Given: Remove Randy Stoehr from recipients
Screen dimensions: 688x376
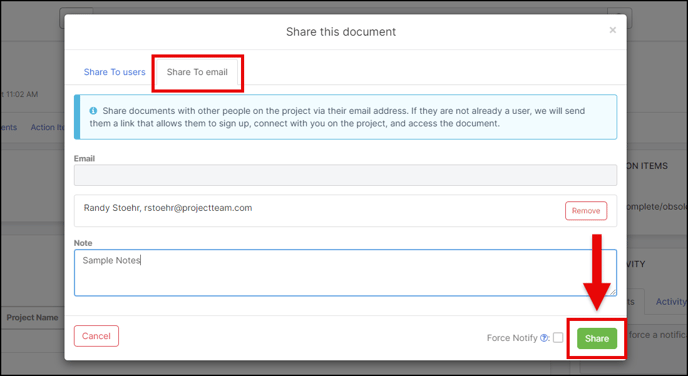Looking at the screenshot, I should pyautogui.click(x=586, y=211).
